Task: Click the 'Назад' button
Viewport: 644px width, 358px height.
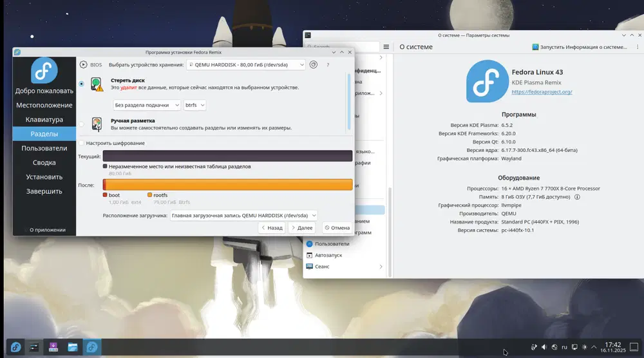Action: 272,228
